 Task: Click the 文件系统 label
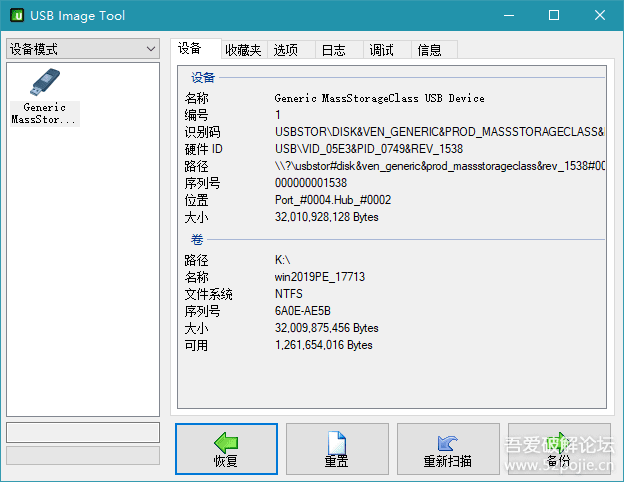(208, 294)
